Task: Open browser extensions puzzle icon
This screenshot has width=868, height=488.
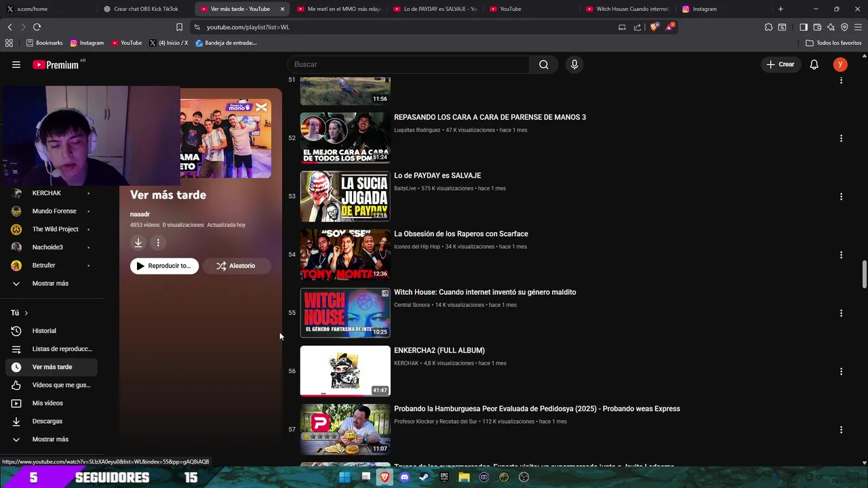Action: (768, 27)
